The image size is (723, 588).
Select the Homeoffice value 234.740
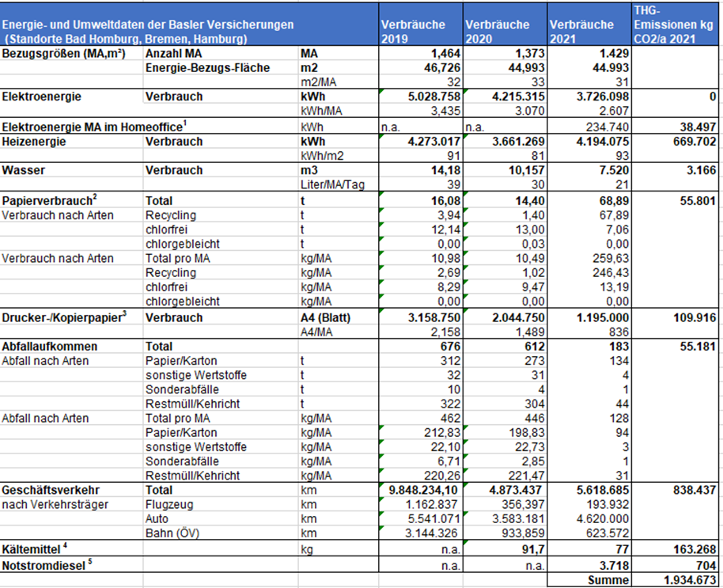607,127
